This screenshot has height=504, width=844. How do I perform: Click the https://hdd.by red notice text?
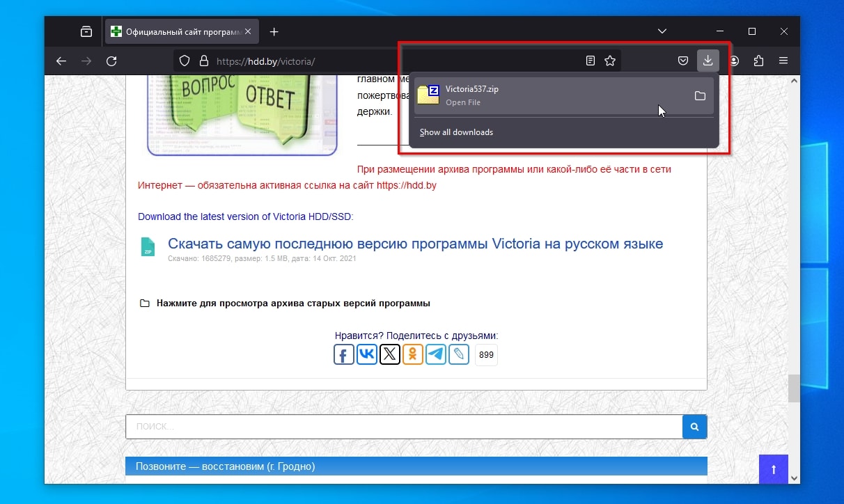[407, 186]
